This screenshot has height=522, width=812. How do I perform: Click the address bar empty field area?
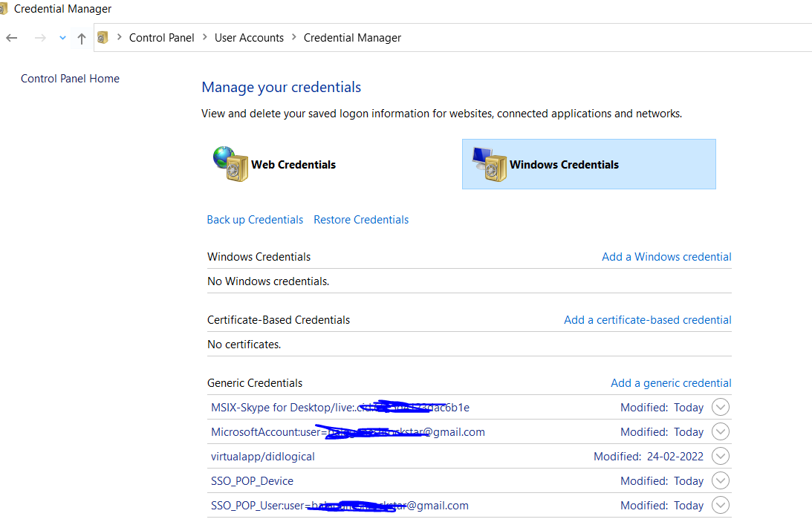click(606, 38)
